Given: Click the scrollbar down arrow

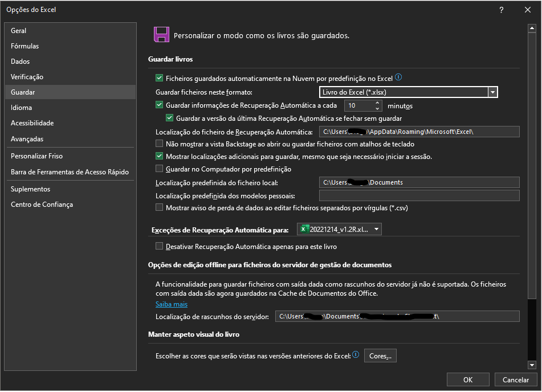Looking at the screenshot, I should 532,365.
